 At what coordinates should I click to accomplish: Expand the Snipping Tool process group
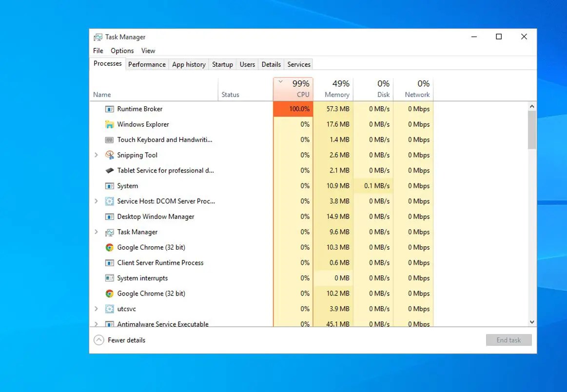point(96,155)
